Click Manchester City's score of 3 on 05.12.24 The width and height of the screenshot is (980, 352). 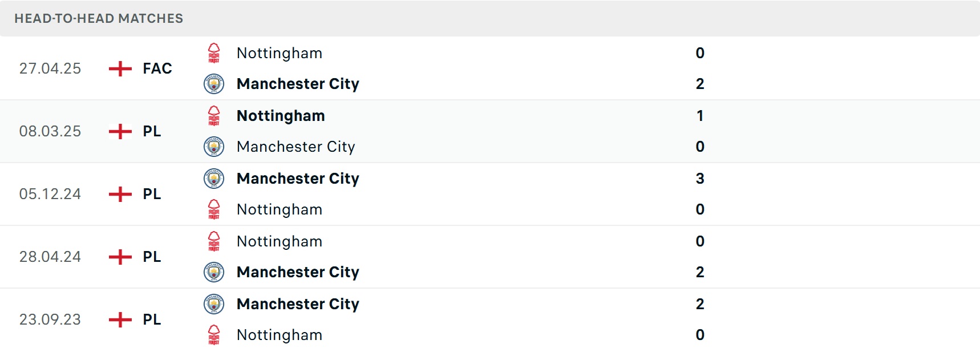700,179
